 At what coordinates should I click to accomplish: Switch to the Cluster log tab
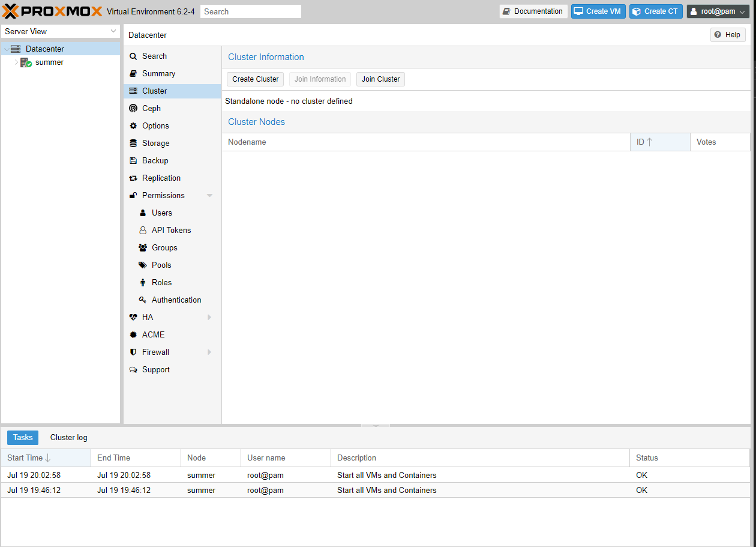[68, 438]
